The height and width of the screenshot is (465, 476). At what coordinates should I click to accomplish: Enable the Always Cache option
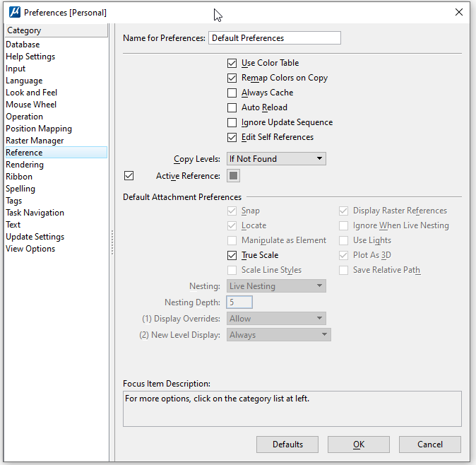pos(232,93)
